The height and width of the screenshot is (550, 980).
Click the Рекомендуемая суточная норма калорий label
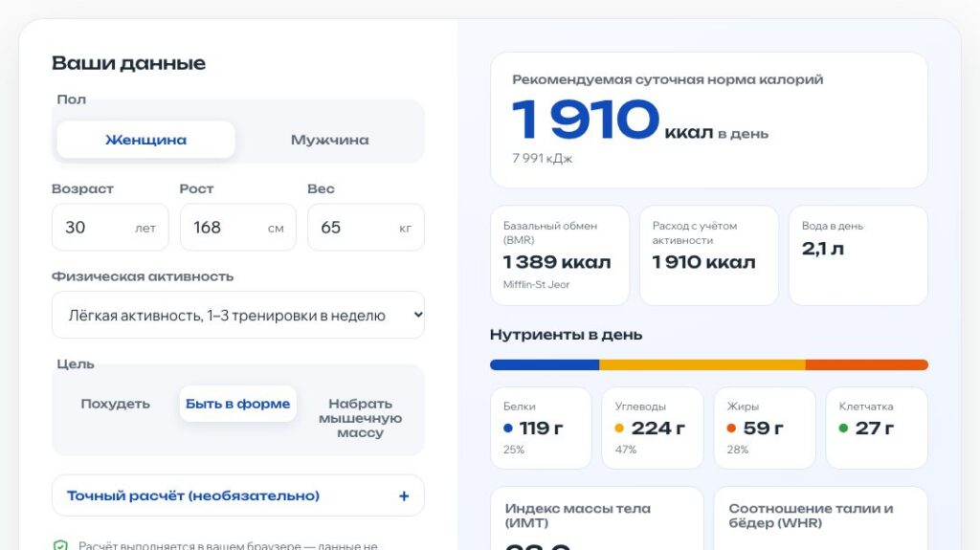pyautogui.click(x=667, y=79)
